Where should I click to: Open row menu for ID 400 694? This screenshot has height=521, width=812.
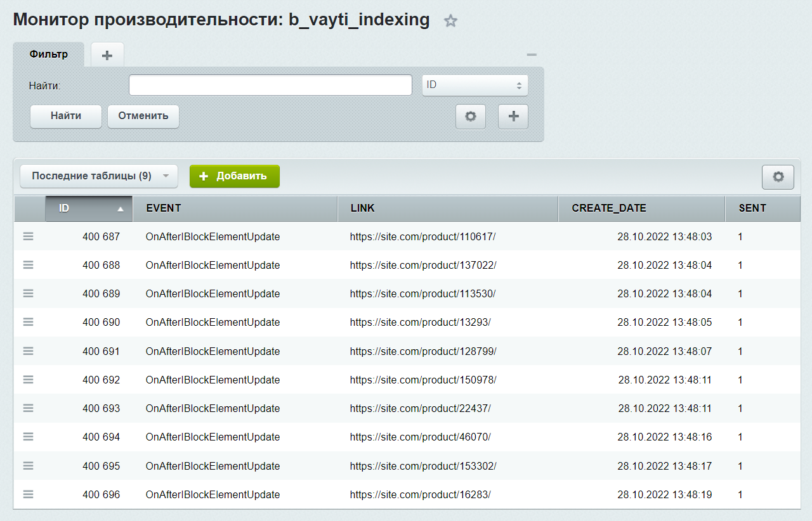pyautogui.click(x=29, y=437)
